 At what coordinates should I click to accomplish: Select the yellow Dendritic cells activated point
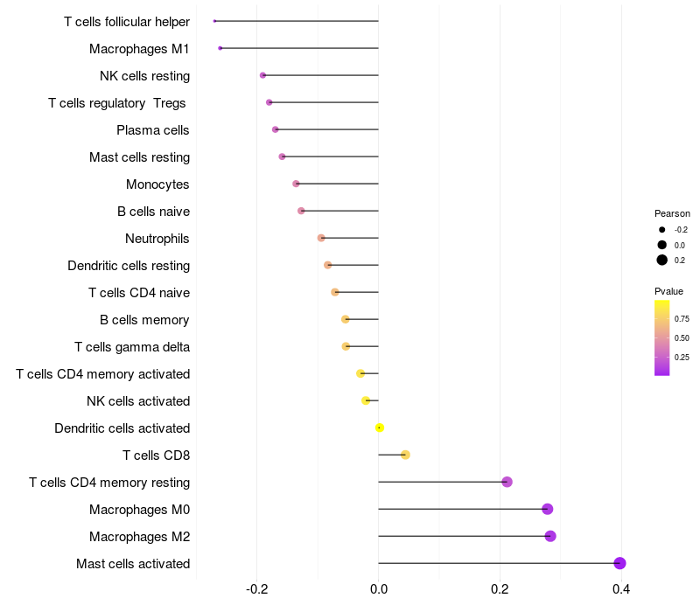[380, 428]
